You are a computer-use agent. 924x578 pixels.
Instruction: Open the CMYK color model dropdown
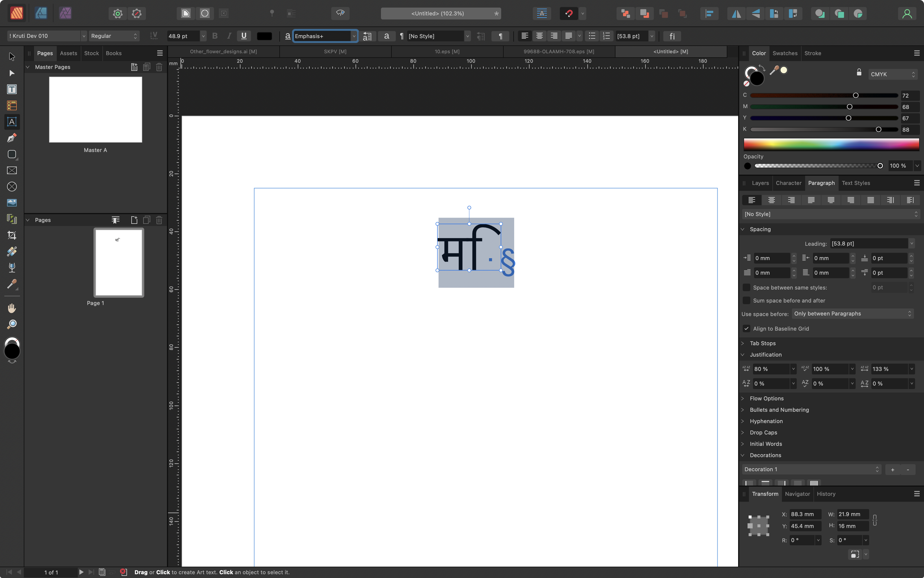tap(893, 74)
